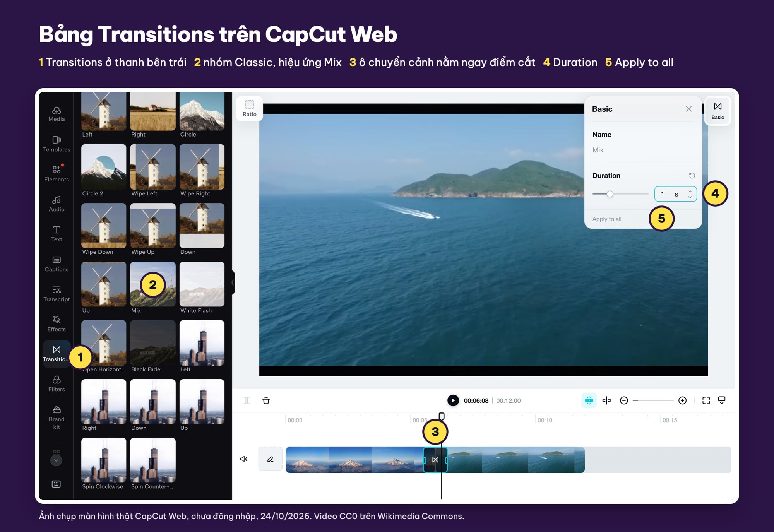
Task: Reset the transition Duration value
Action: click(692, 176)
